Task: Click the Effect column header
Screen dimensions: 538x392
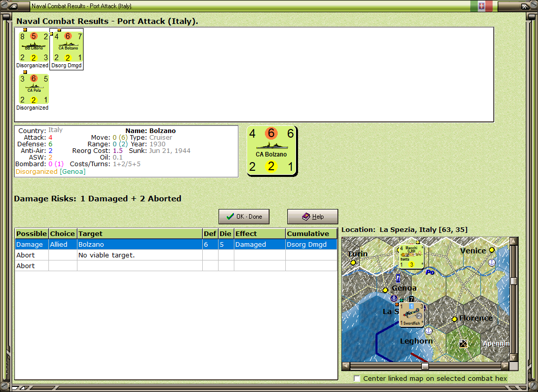Action: [x=260, y=234]
